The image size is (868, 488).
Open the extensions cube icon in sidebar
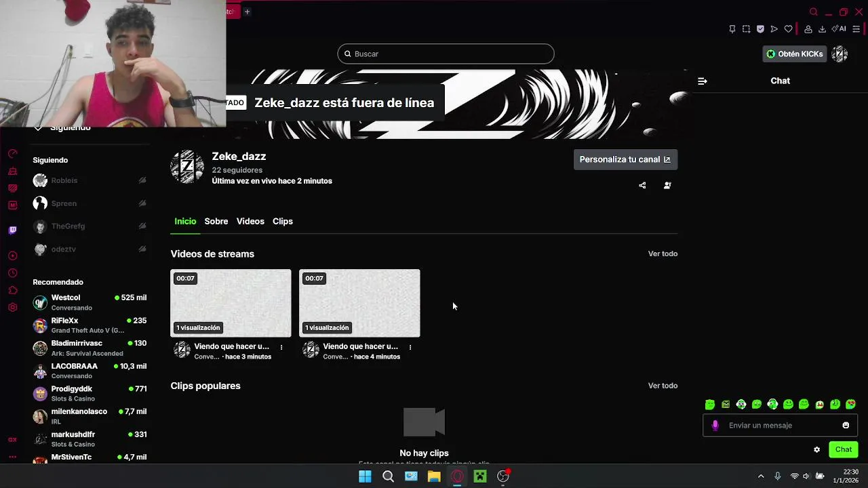pos(12,291)
